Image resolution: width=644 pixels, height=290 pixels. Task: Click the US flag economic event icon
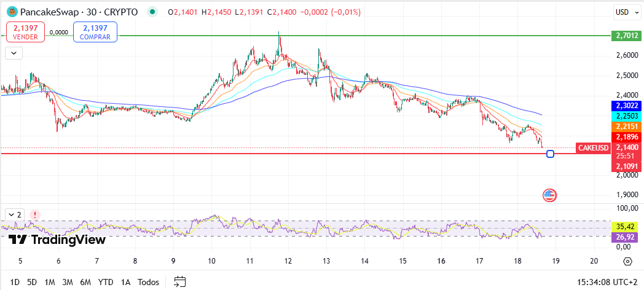[x=549, y=195]
